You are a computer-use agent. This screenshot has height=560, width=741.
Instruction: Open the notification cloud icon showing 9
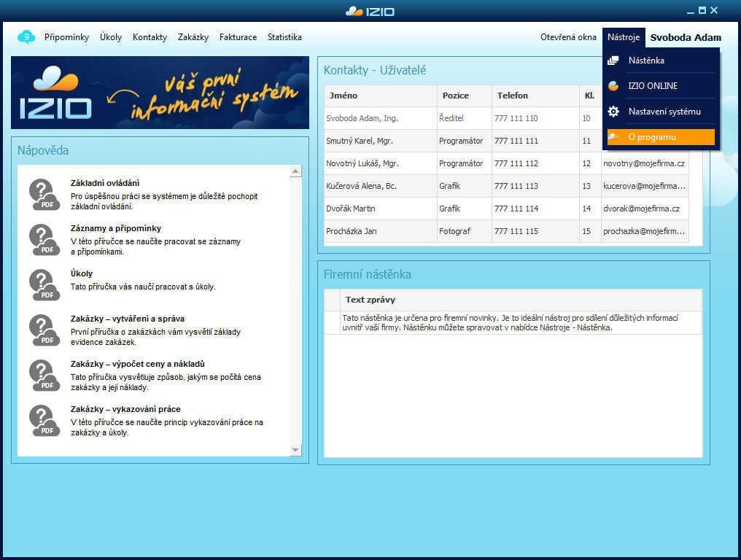point(26,37)
